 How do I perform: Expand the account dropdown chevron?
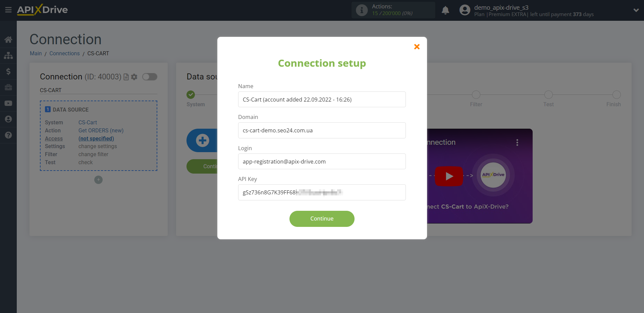pyautogui.click(x=636, y=10)
